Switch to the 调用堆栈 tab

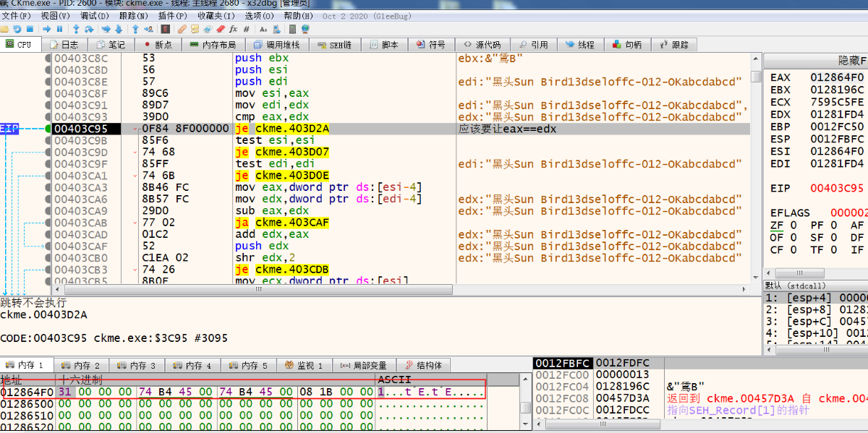tap(278, 45)
